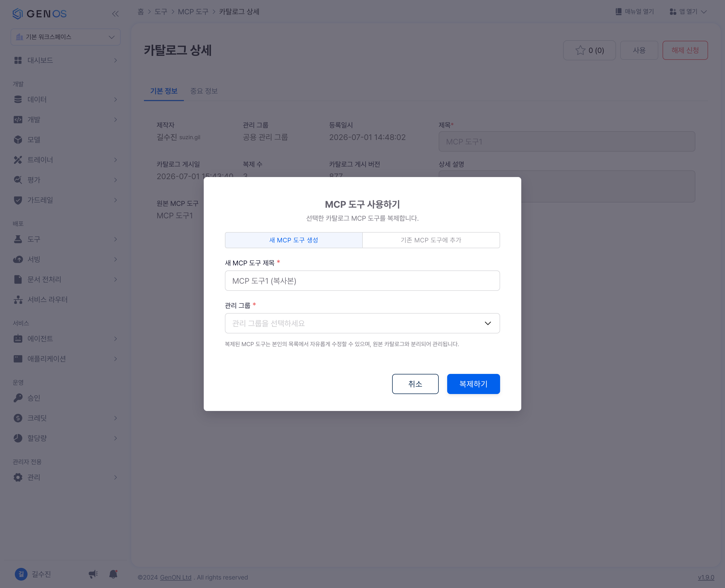Click the 새 MCP 도구 제목 input field
Image resolution: width=725 pixels, height=588 pixels.
(x=362, y=281)
